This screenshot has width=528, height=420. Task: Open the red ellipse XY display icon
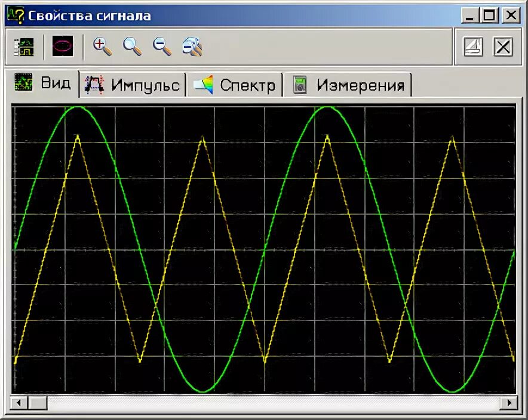pyautogui.click(x=63, y=46)
